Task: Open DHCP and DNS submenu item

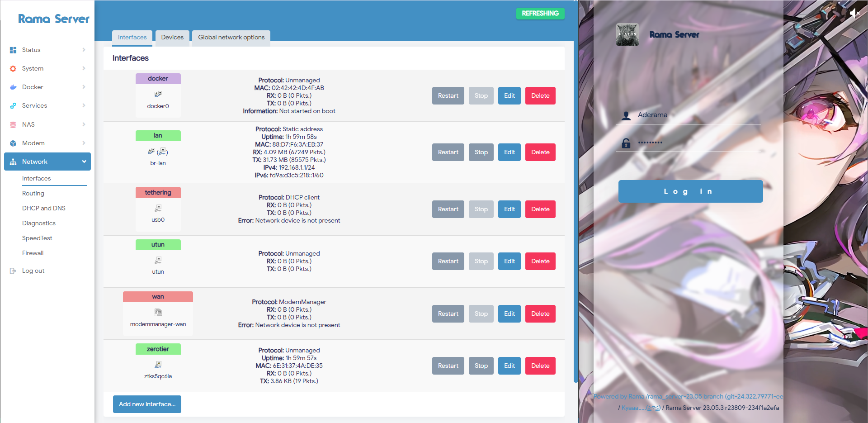Action: (x=44, y=208)
